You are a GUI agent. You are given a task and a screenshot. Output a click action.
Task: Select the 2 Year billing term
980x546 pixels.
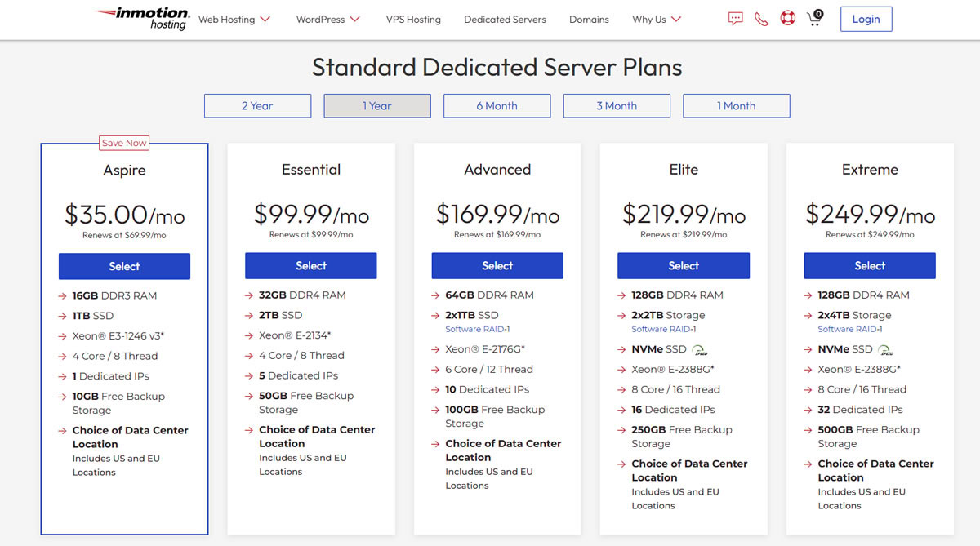pos(257,106)
